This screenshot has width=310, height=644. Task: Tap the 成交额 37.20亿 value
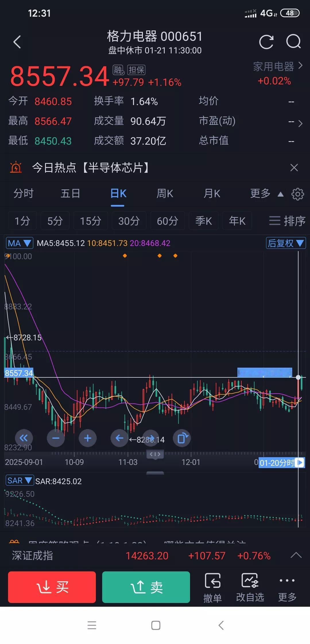click(x=148, y=141)
